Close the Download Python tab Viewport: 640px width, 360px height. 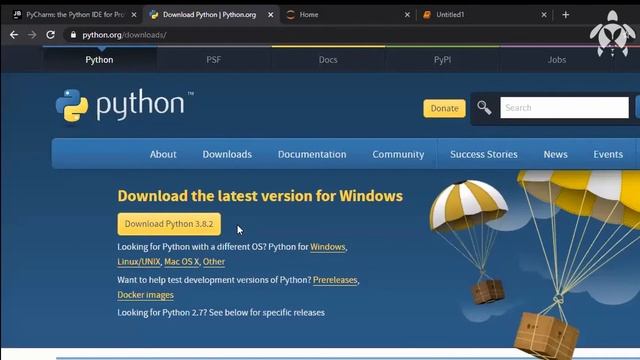tap(271, 15)
